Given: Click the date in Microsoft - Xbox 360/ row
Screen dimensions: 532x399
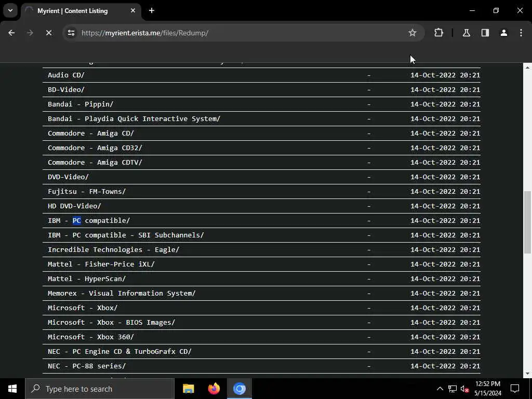Looking at the screenshot, I should (x=445, y=337).
